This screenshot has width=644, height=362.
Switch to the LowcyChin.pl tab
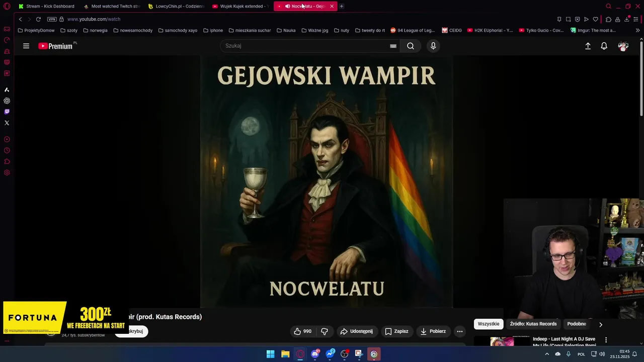click(x=176, y=6)
